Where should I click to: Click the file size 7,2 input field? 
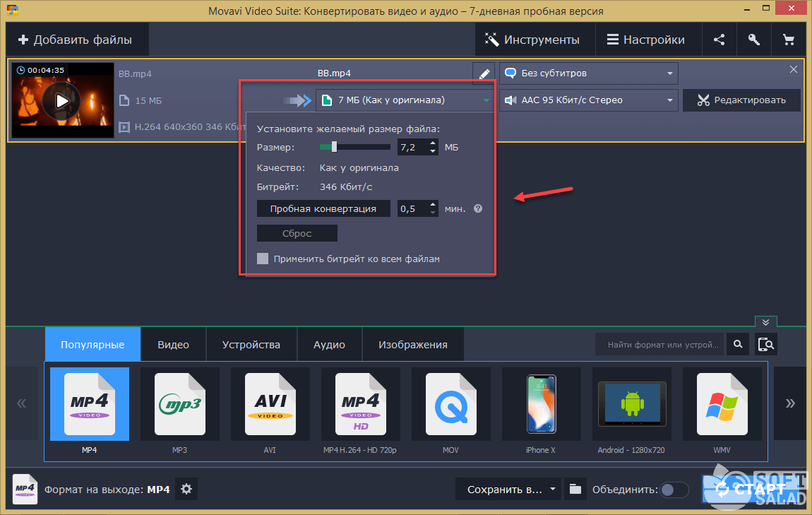(413, 147)
